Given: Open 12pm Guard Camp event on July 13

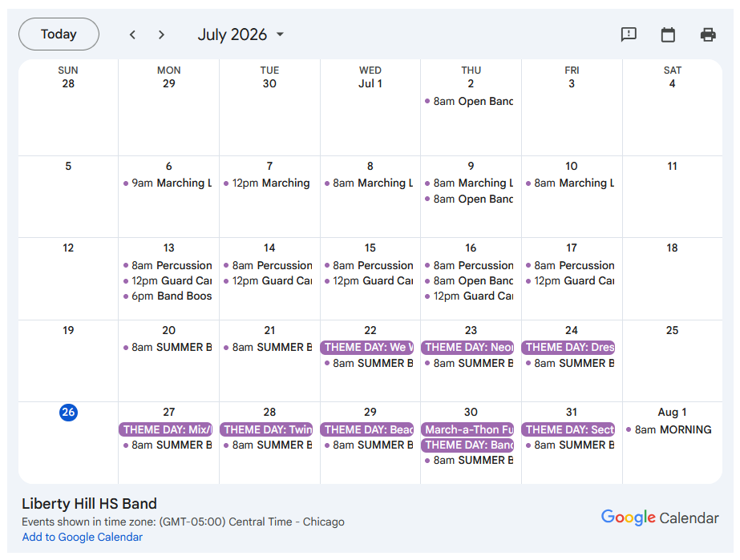Looking at the screenshot, I should (168, 280).
